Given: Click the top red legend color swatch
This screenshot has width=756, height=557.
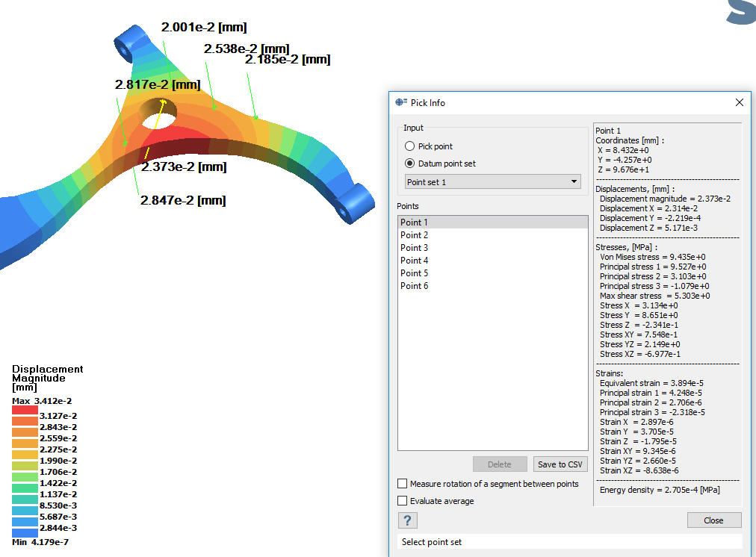Looking at the screenshot, I should tap(25, 410).
